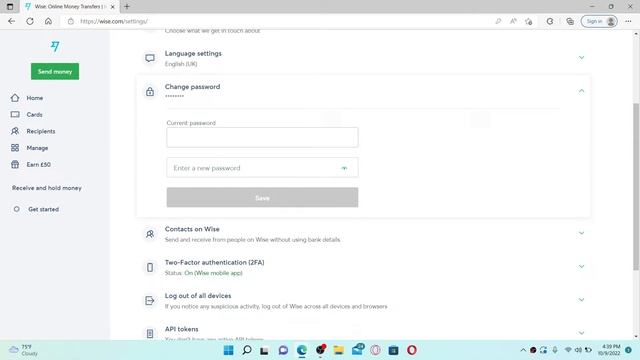Viewport: 640px width, 360px height.
Task: Open browser Settings and more menu
Action: pyautogui.click(x=628, y=21)
